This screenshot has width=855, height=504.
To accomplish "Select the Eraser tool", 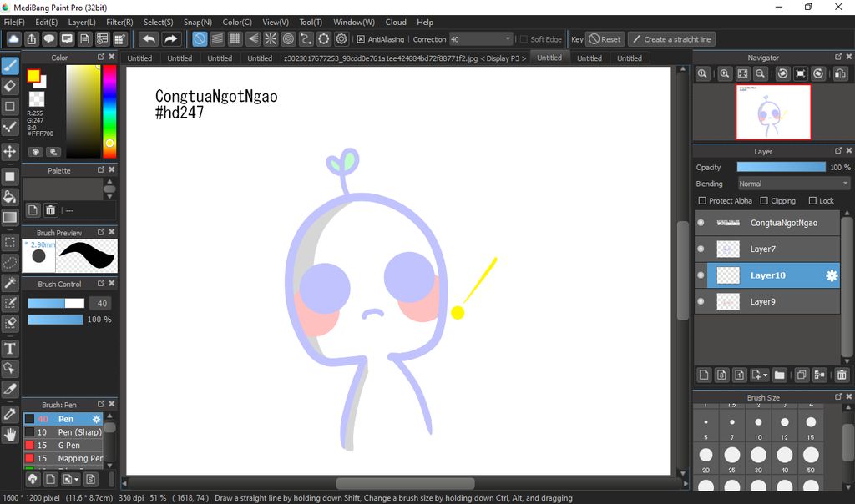I will 10,86.
